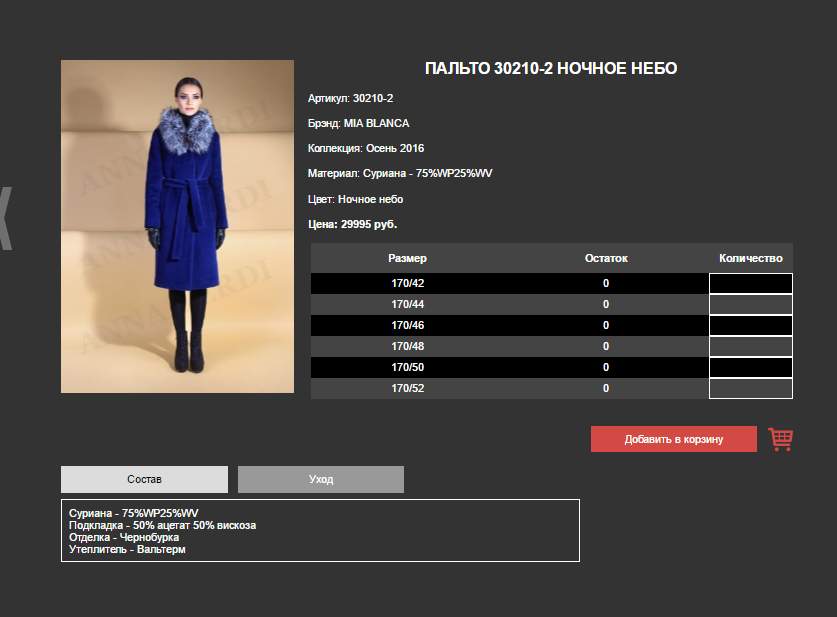Click quantity field for size 170/44
Viewport: 837px width, 617px height.
tap(751, 304)
